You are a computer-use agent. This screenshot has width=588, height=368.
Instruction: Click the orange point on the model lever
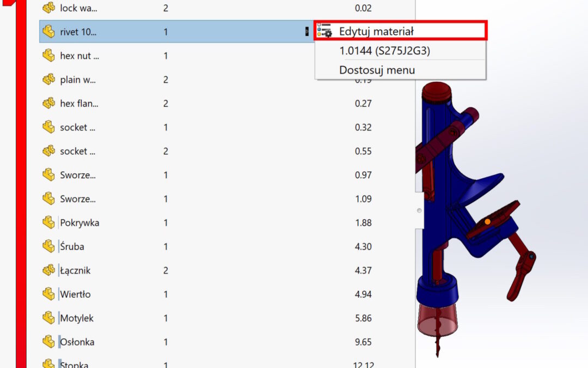pyautogui.click(x=487, y=221)
